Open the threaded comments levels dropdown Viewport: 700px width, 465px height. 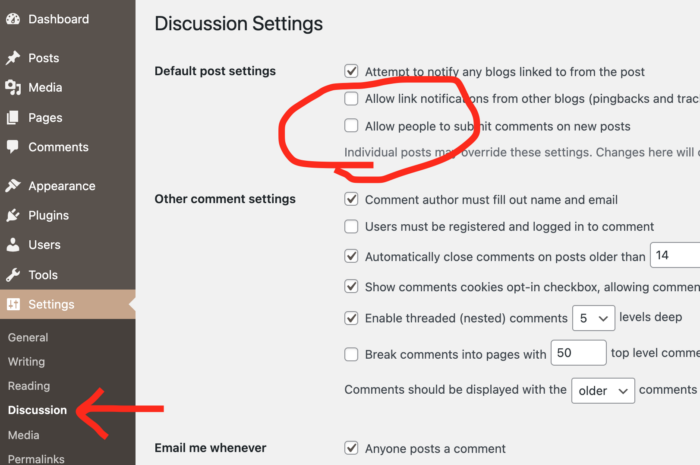click(592, 319)
